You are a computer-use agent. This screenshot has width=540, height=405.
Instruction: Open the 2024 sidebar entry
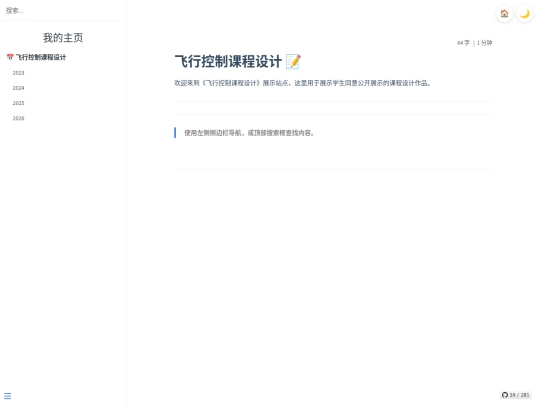coord(19,88)
